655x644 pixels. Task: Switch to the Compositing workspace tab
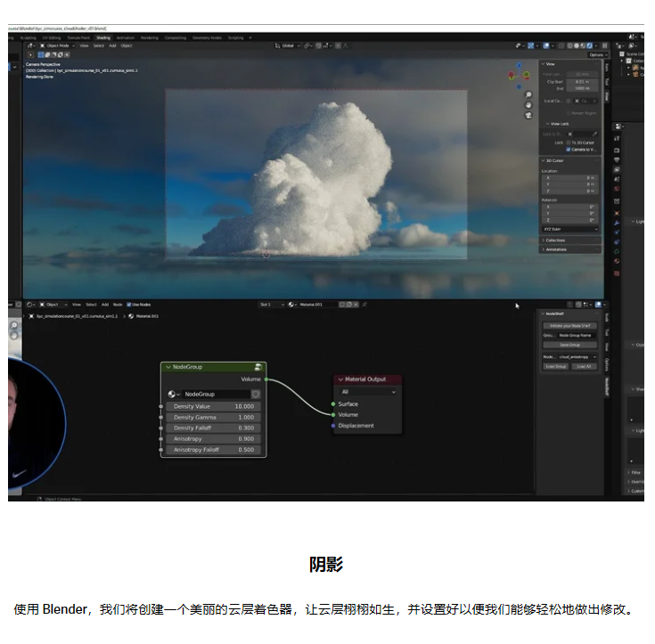(176, 38)
